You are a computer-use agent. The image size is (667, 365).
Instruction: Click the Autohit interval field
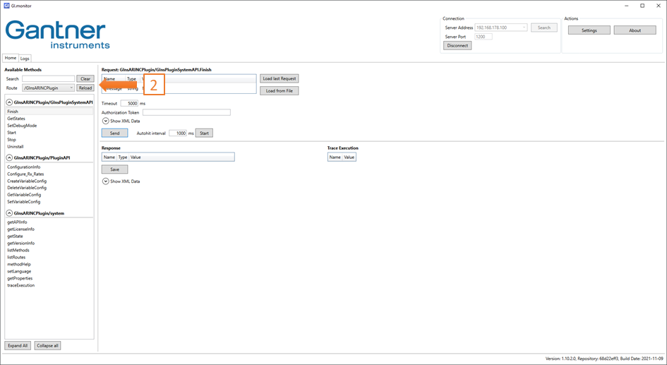click(x=178, y=133)
